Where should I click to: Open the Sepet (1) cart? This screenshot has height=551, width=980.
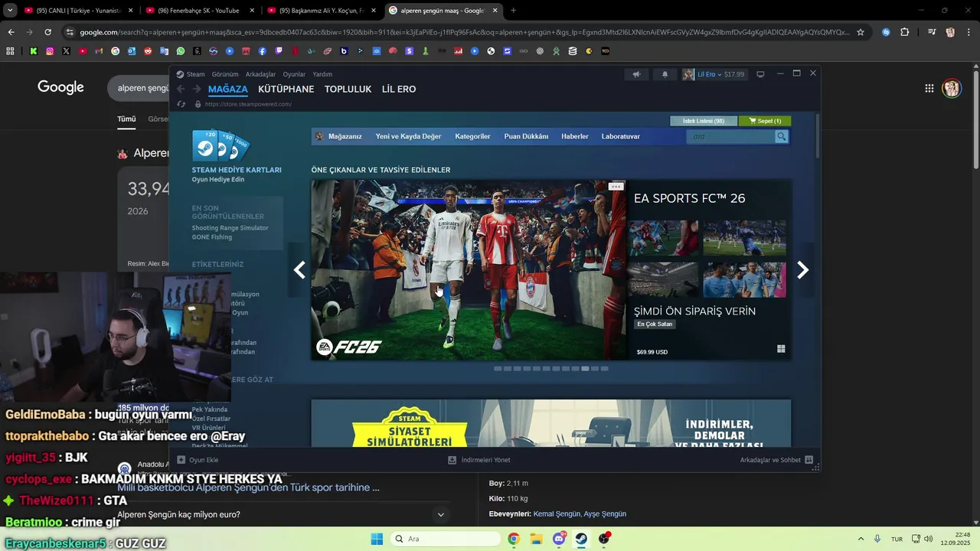coord(765,121)
